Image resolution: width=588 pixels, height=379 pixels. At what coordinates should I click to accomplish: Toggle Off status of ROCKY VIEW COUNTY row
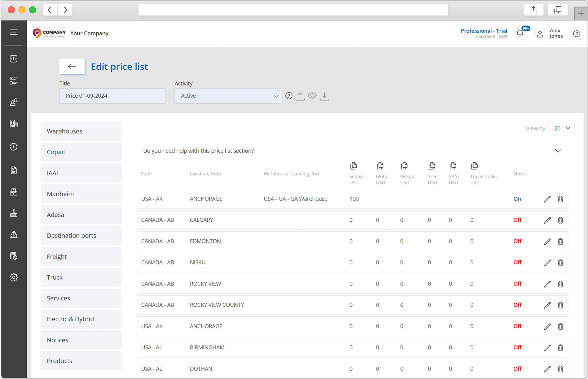(517, 305)
